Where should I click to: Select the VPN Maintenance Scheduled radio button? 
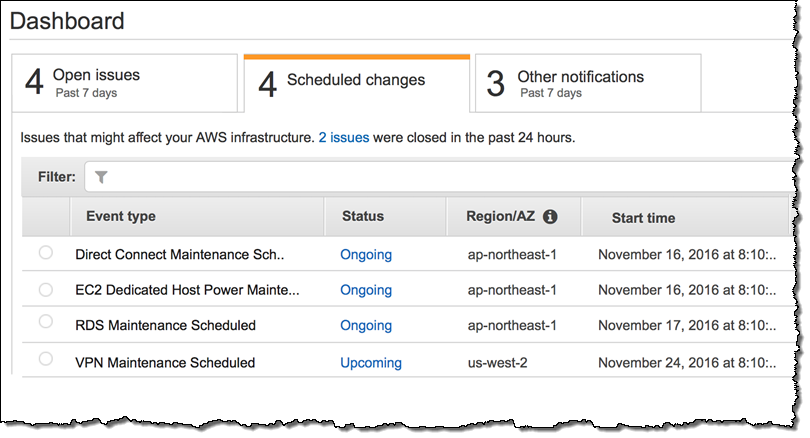point(45,358)
